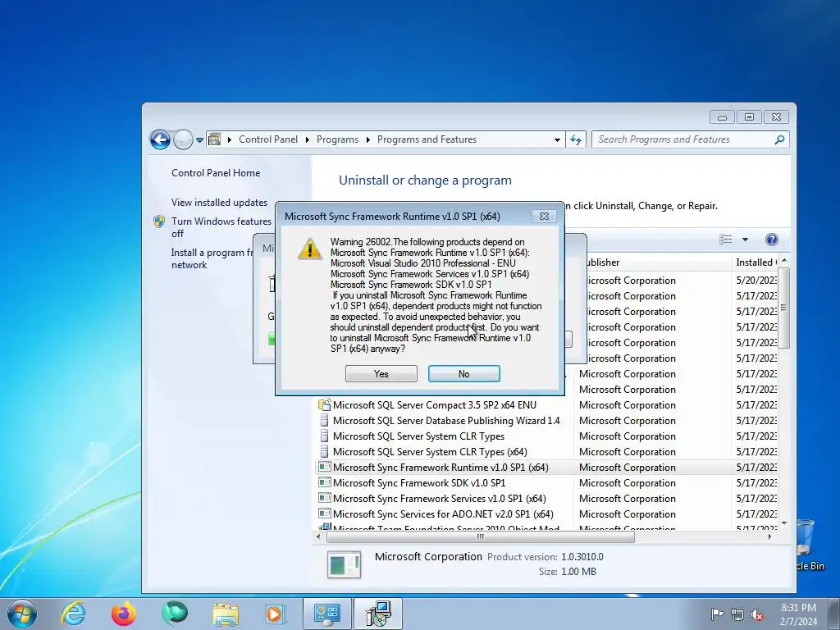Switch to Control Panel taskbar button
Viewport: 840px width, 630px height.
pos(327,614)
